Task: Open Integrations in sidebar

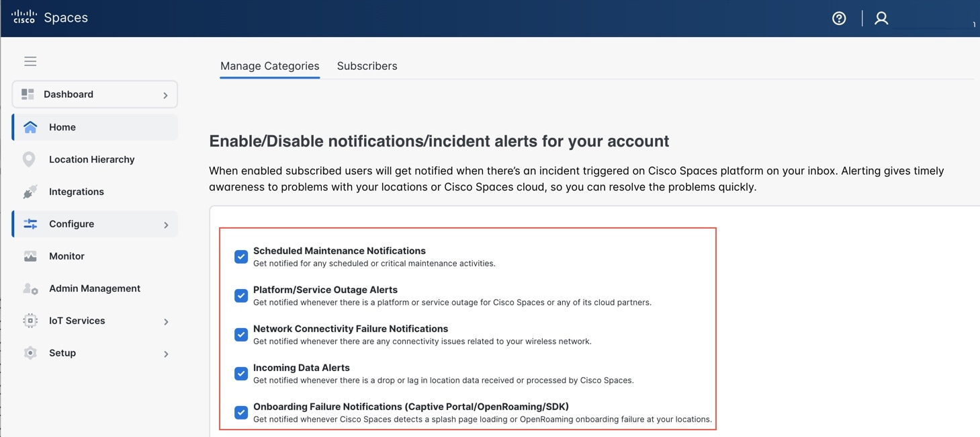Action: [x=95, y=192]
